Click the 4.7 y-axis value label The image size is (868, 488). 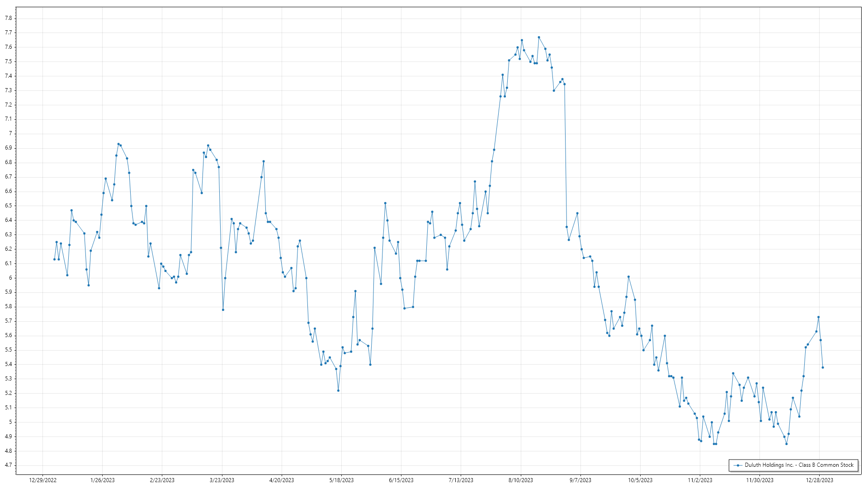point(9,465)
